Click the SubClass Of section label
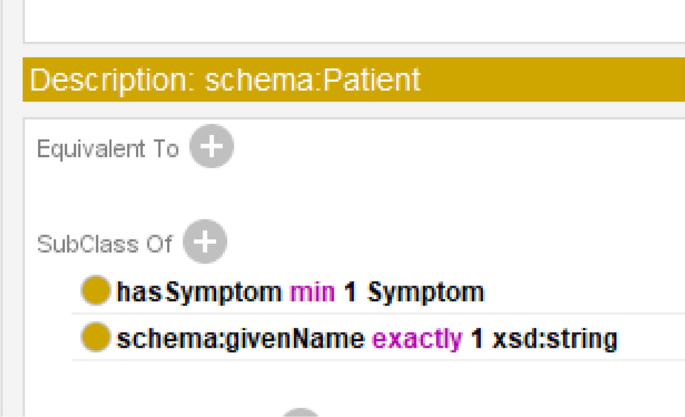The image size is (685, 417). click(x=104, y=243)
